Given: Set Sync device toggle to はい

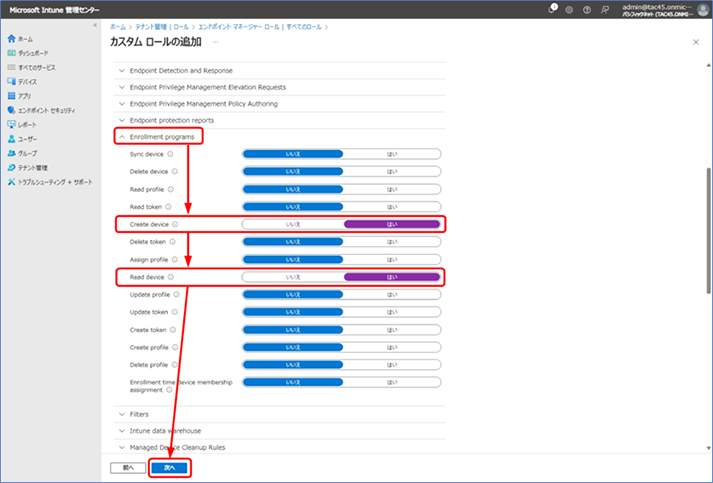Looking at the screenshot, I should tap(392, 154).
